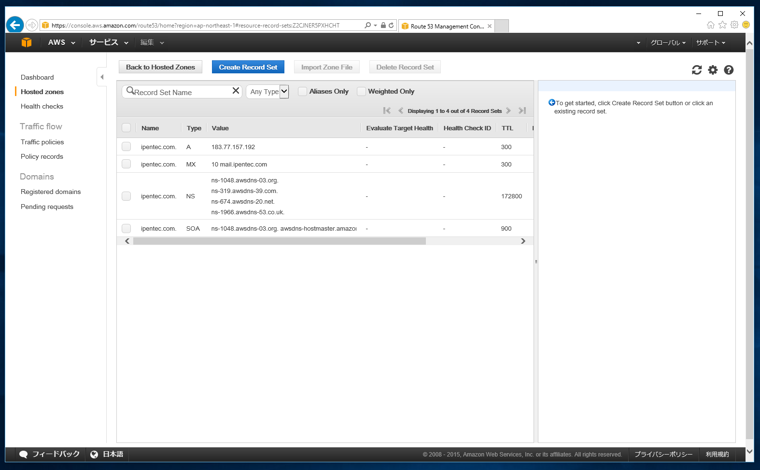Toggle the Aliases Only checkbox
The width and height of the screenshot is (760, 470).
coord(302,91)
